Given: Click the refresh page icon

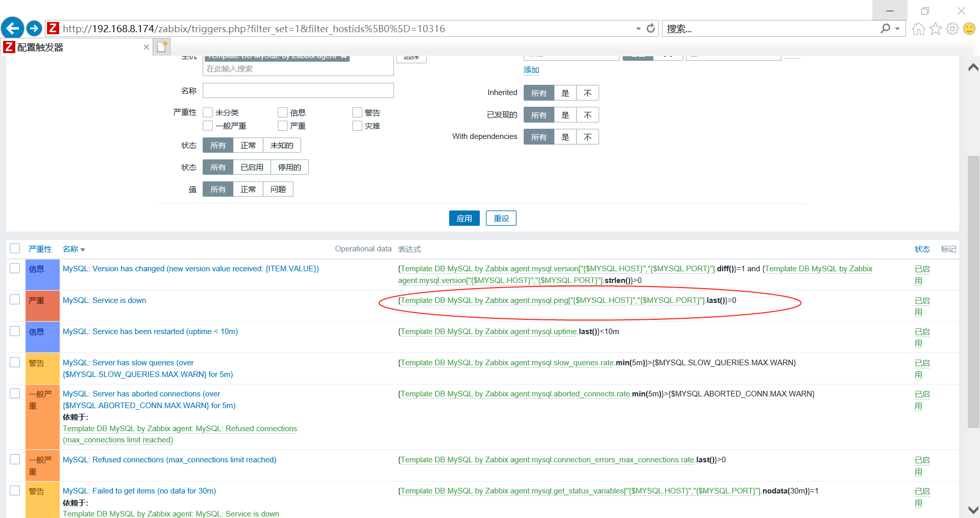Looking at the screenshot, I should (x=651, y=29).
